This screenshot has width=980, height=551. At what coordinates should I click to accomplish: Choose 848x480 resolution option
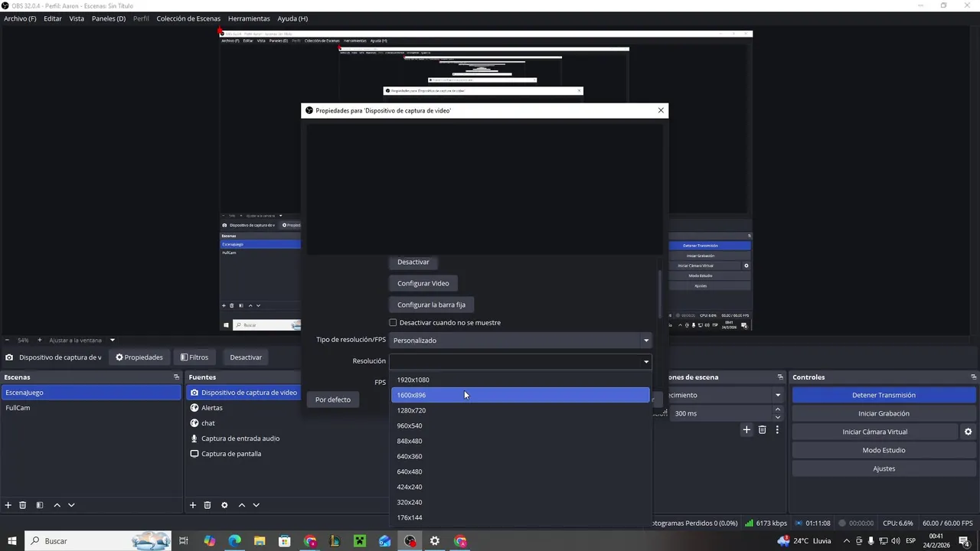[521, 441]
